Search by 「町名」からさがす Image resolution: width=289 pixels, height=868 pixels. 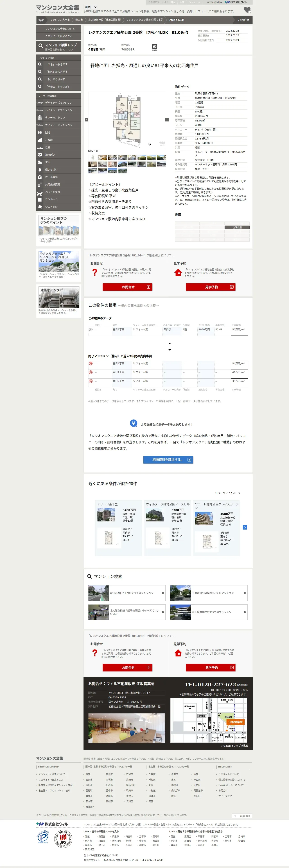(x=59, y=72)
